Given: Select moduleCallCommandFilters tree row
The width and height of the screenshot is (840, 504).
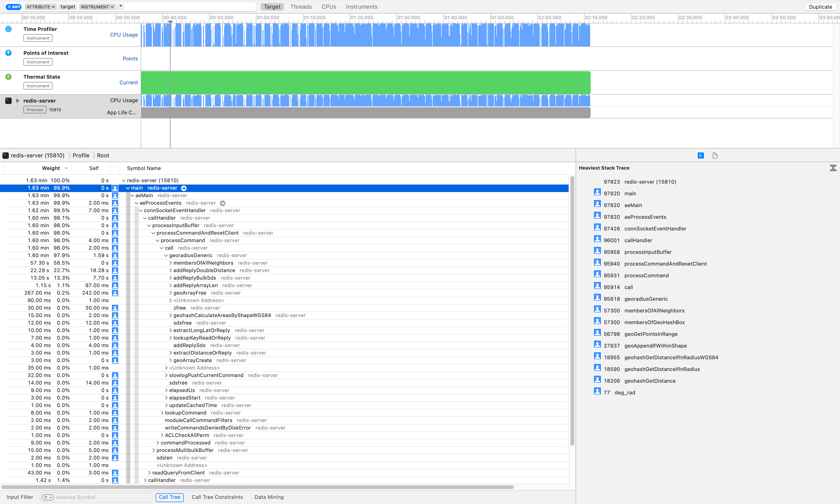Looking at the screenshot, I should pos(284,420).
